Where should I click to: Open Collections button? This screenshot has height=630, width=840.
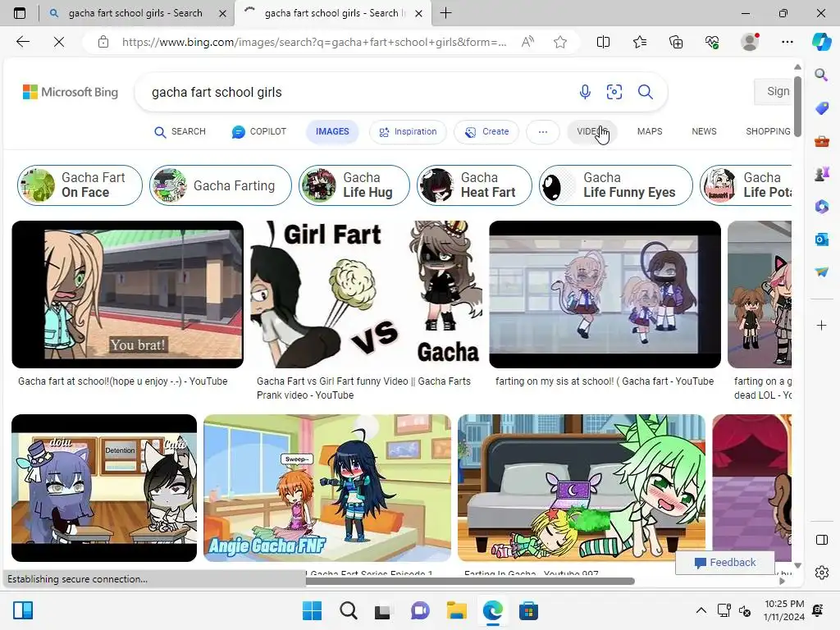(x=676, y=42)
